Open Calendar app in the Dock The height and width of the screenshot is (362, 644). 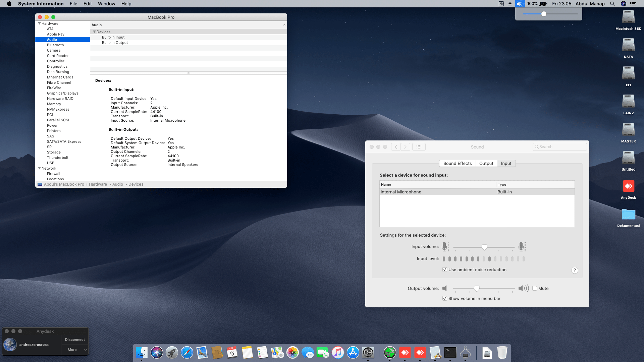click(x=232, y=353)
